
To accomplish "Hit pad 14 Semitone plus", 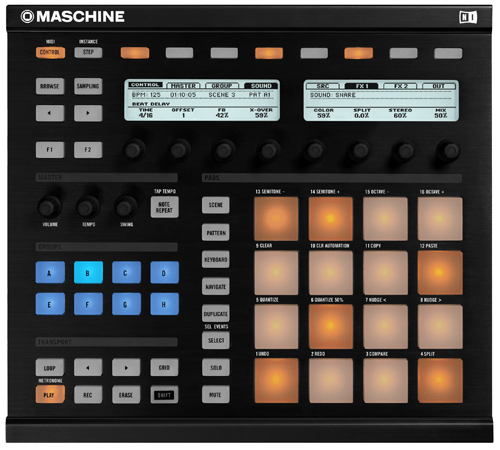I will (x=331, y=219).
